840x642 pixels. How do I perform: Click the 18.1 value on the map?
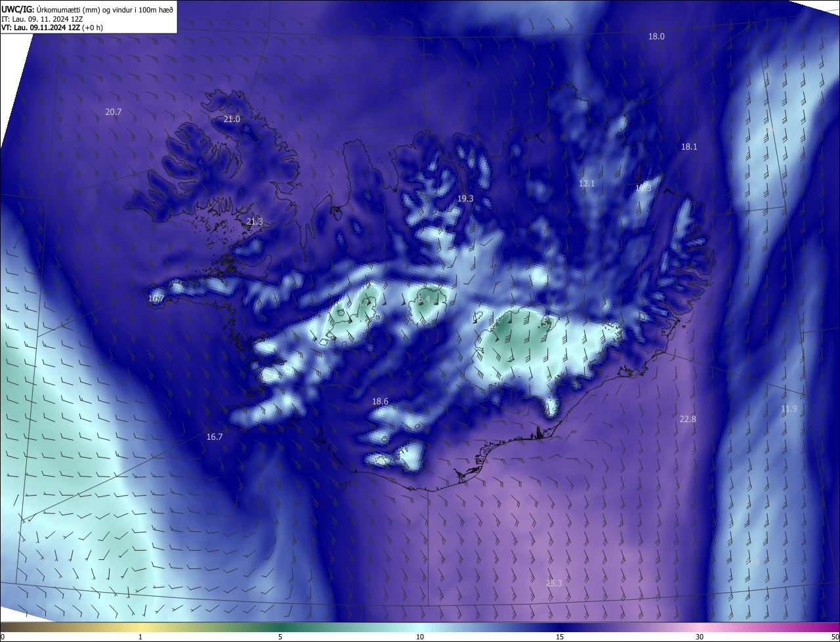[688, 147]
